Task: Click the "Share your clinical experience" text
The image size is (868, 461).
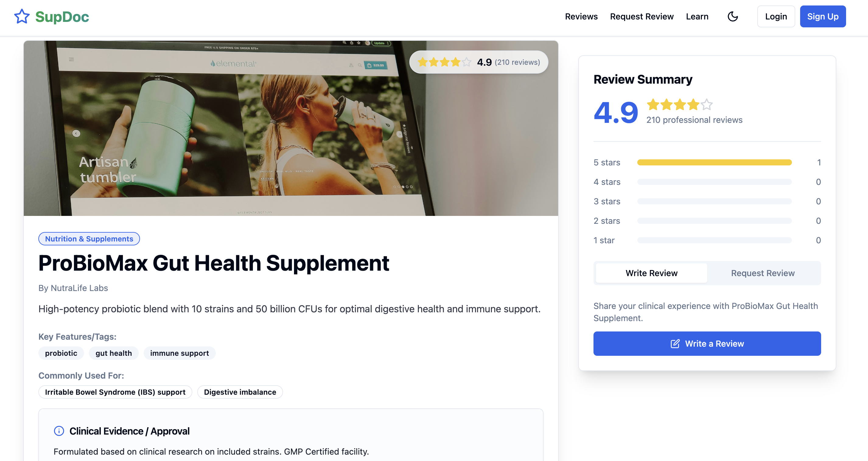Action: point(705,312)
